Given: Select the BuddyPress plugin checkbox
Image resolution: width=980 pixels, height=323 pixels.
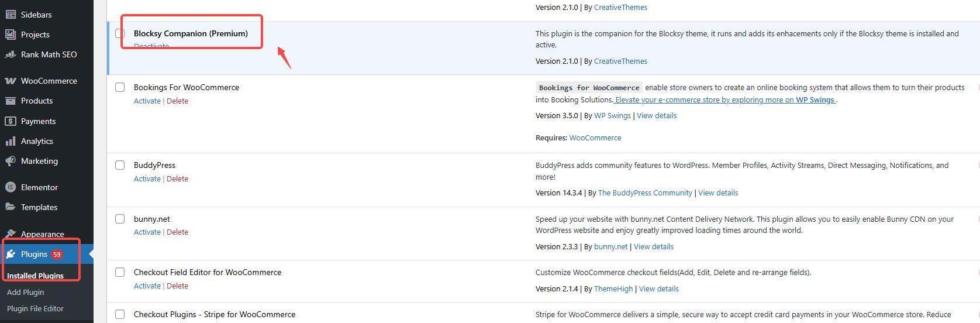Looking at the screenshot, I should click(x=120, y=165).
